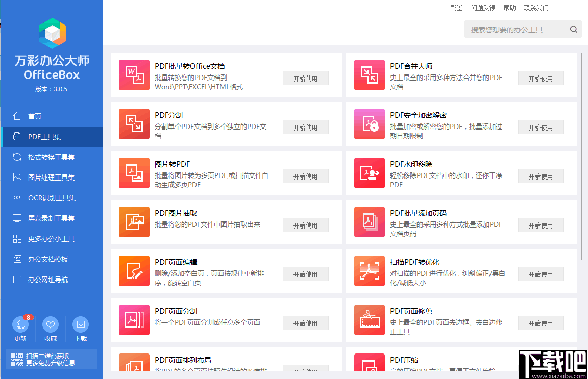The width and height of the screenshot is (588, 379).
Task: Click the search magnifier icon
Action: 573,29
